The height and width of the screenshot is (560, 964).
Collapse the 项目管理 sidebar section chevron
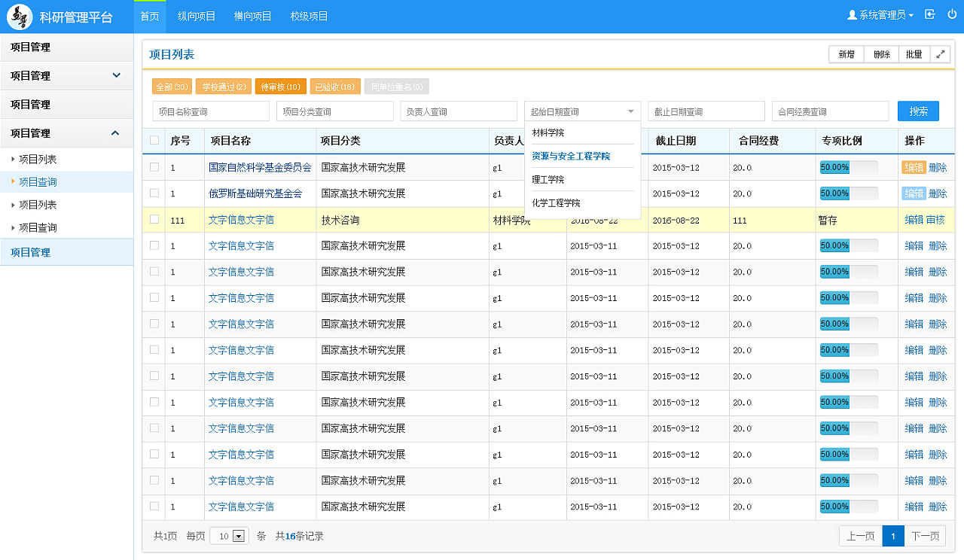pyautogui.click(x=116, y=133)
